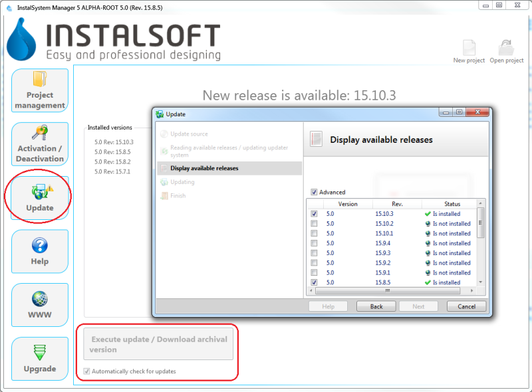The image size is (532, 392).
Task: Check the release 15.9.4 checkbox
Action: 314,243
